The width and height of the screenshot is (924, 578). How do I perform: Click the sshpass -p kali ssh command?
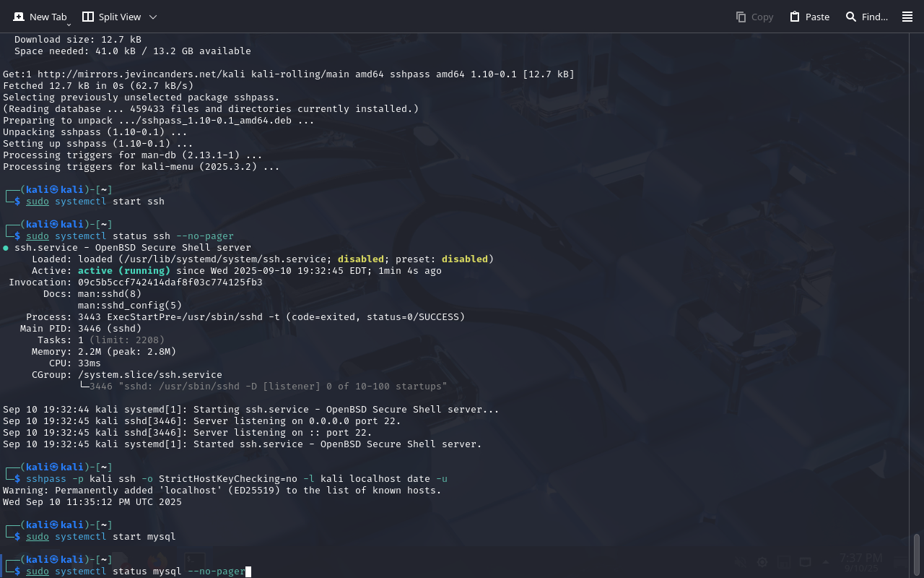tap(237, 479)
